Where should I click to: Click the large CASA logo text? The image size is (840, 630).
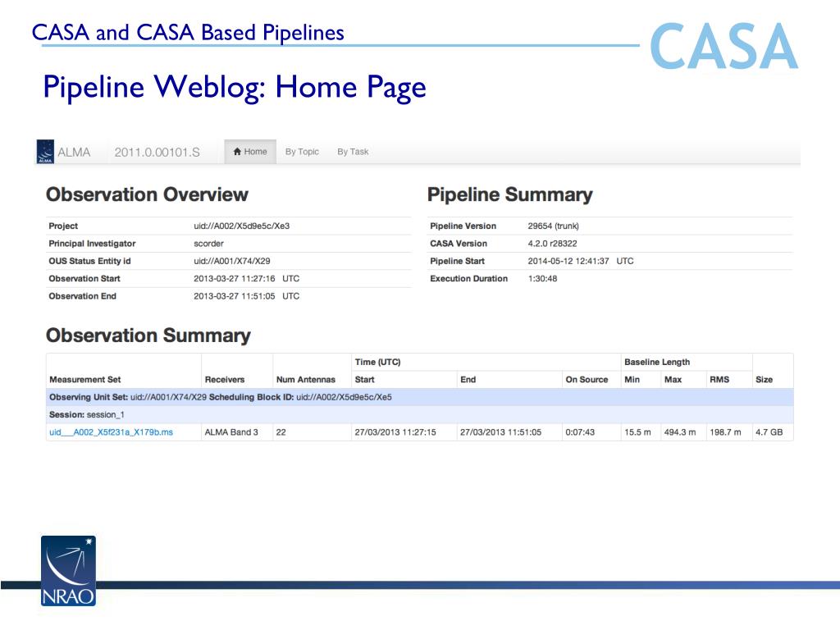pos(724,46)
